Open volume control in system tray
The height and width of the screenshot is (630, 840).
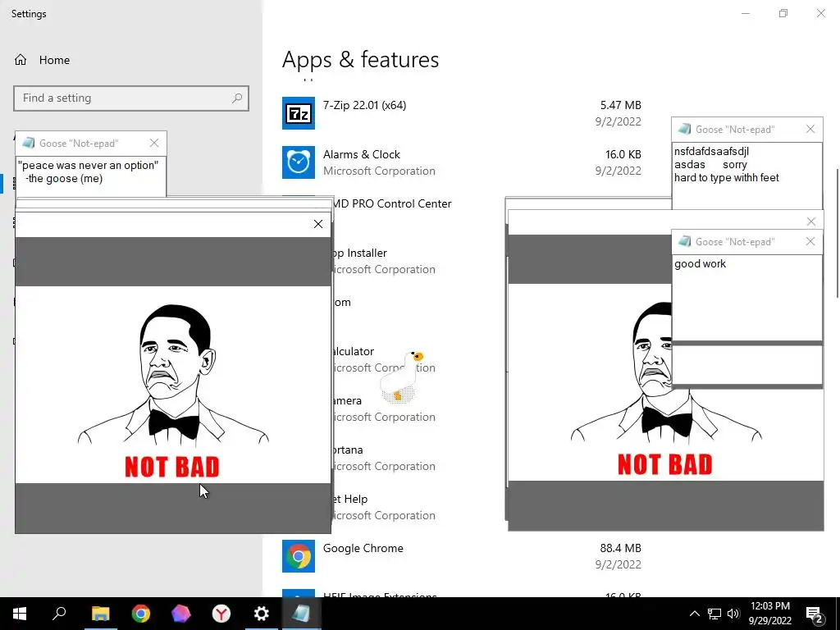733,614
